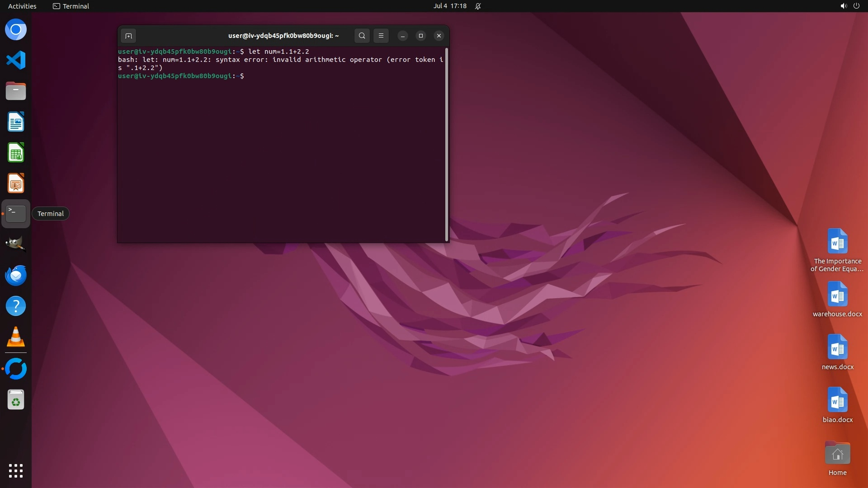The width and height of the screenshot is (868, 488).
Task: Launch LibreOffice Writer from dock
Action: 16,122
